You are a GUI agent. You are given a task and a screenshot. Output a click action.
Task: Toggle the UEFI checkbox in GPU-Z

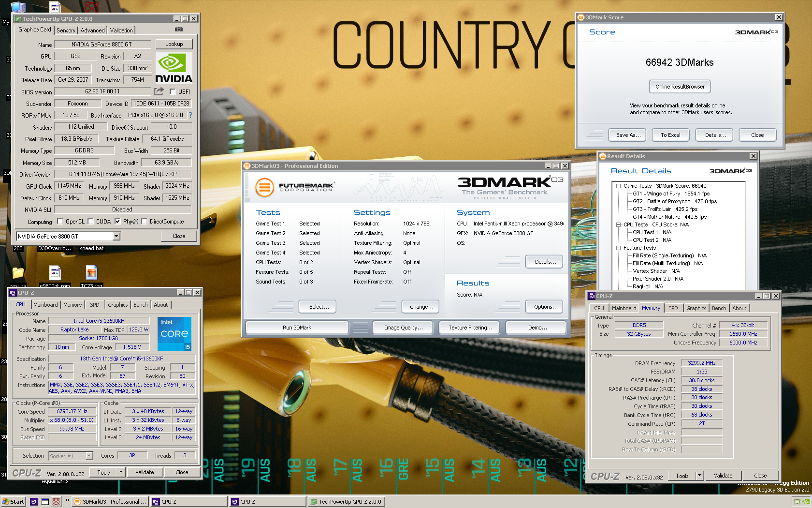click(x=173, y=91)
